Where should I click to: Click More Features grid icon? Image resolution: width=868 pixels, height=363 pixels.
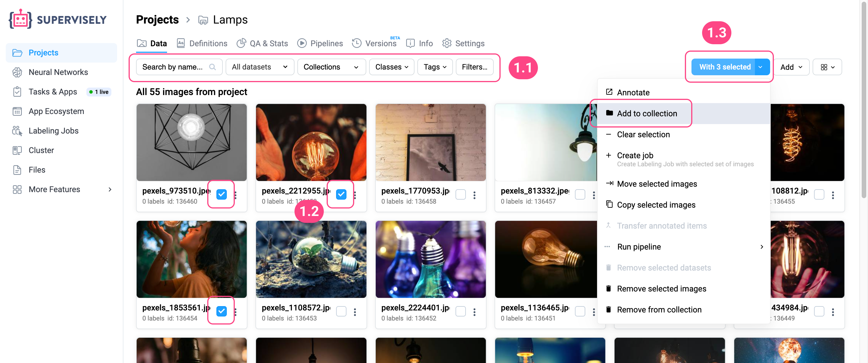point(17,190)
